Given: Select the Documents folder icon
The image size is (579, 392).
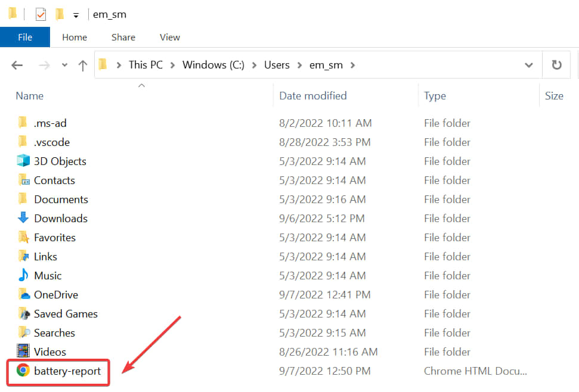Looking at the screenshot, I should [23, 198].
